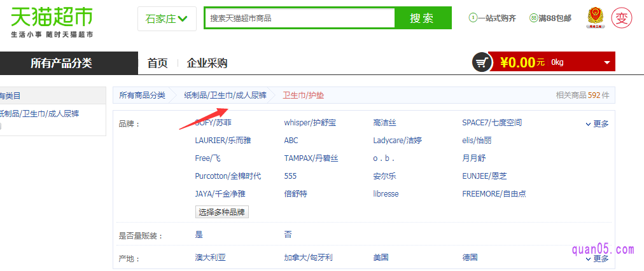Filter by brand whisper/护舒宝

coord(310,123)
